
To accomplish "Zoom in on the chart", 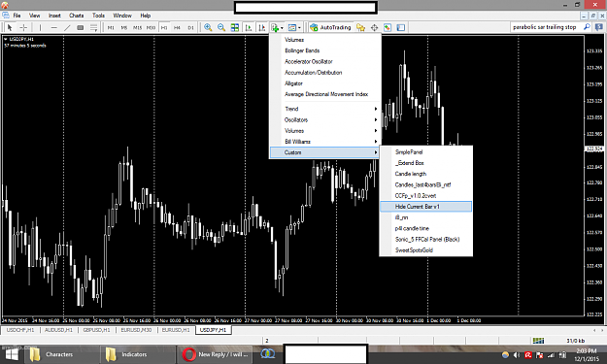I will click(x=208, y=27).
